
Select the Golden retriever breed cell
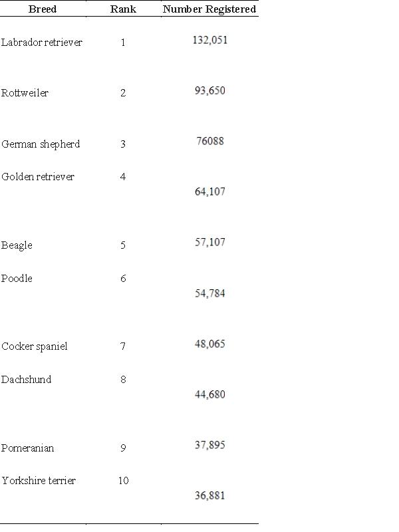(38, 176)
